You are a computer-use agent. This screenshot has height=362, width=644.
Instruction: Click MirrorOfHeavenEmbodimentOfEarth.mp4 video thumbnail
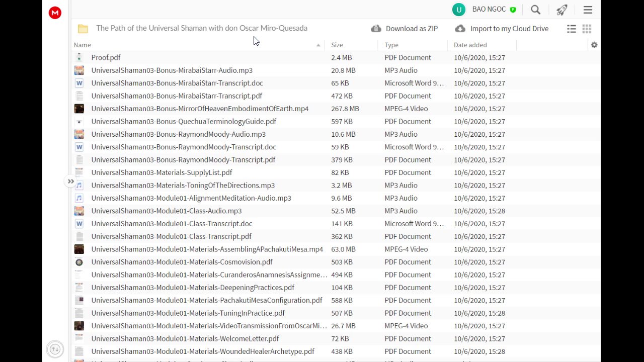pos(79,109)
